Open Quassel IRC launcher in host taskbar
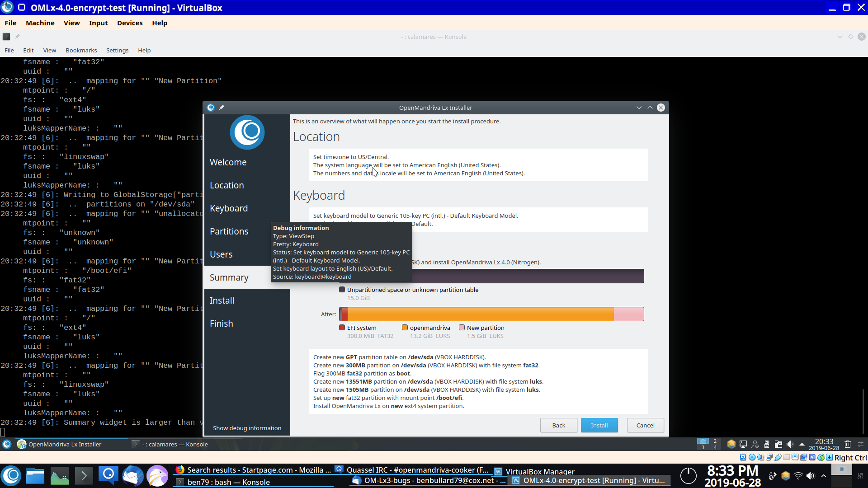This screenshot has width=868, height=488. point(108,476)
